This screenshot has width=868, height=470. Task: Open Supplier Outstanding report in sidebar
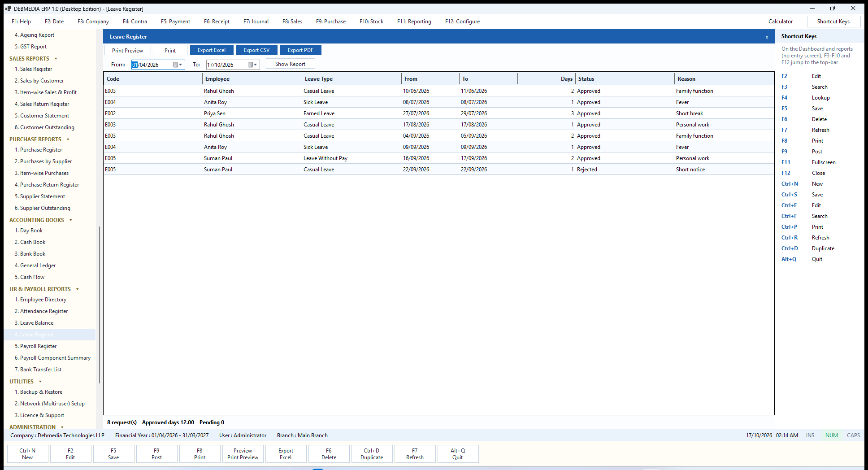(45, 208)
